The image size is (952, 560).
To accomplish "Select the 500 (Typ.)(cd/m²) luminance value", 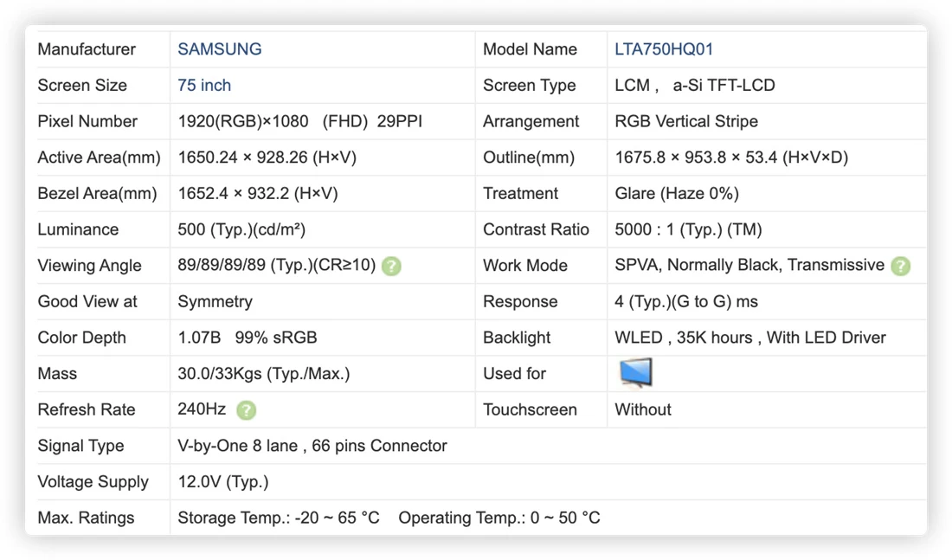I will (x=241, y=229).
